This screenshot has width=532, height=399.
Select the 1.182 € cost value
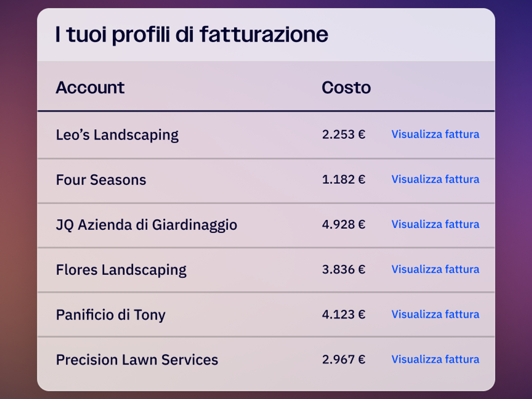(344, 179)
